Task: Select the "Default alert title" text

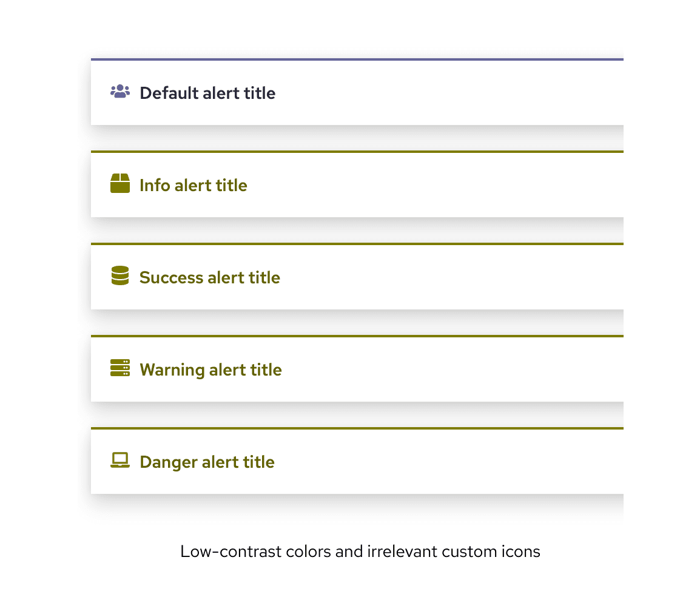Action: coord(207,93)
